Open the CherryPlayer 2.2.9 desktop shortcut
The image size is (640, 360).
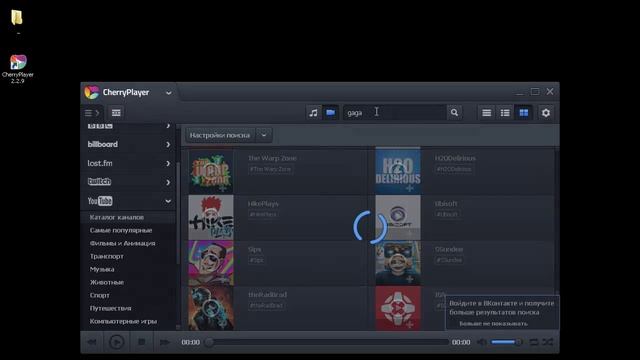pos(18,69)
